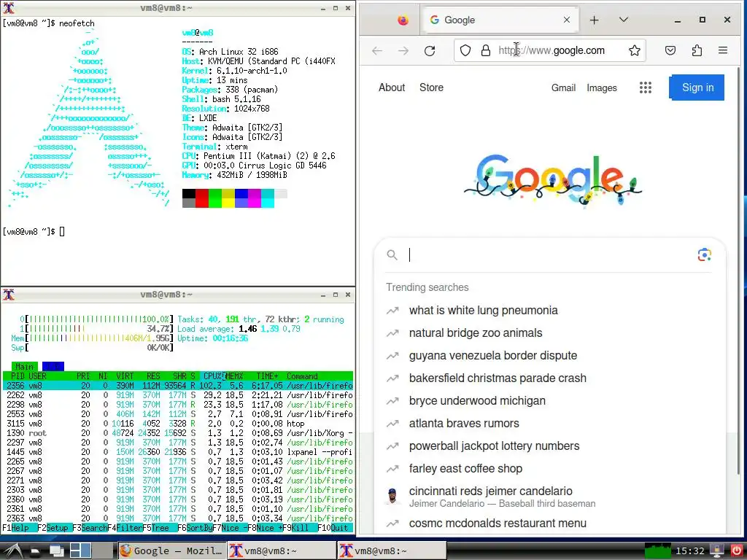Click F3 Search in htop footer
The image size is (747, 560).
90,528
